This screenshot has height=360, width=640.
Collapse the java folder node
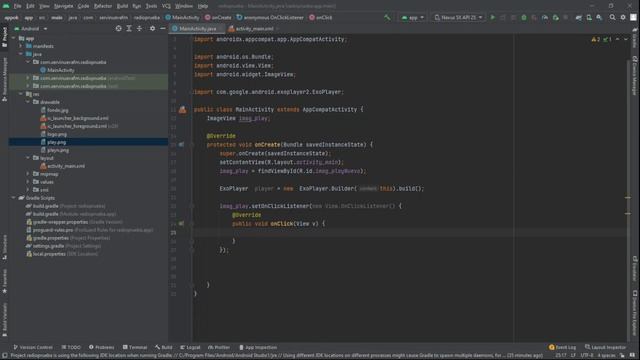21,54
